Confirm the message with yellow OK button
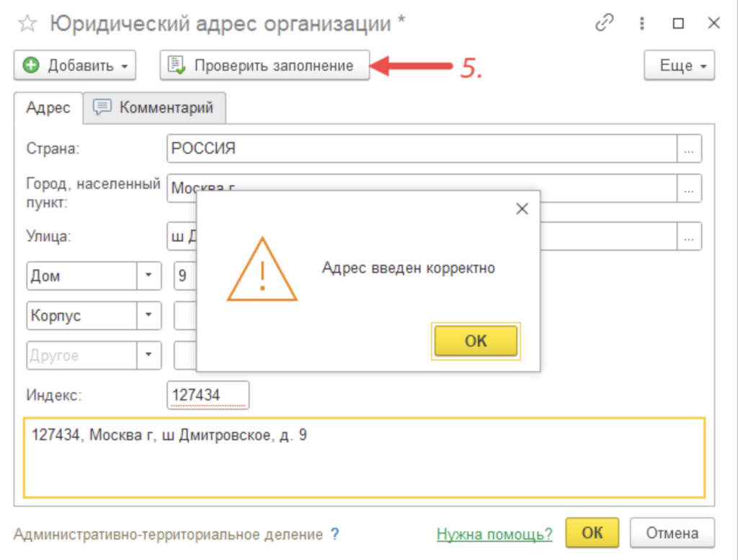The width and height of the screenshot is (738, 560). [x=476, y=341]
